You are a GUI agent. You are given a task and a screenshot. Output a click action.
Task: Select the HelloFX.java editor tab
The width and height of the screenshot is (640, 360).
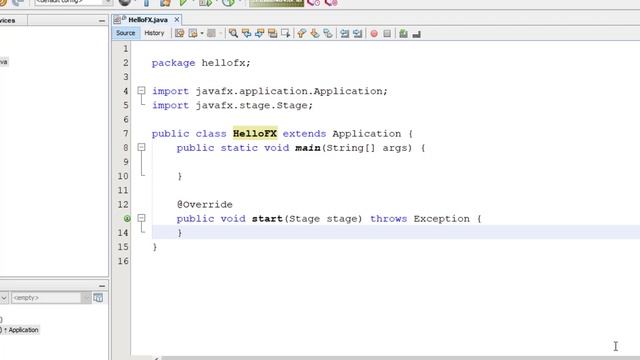coord(148,20)
